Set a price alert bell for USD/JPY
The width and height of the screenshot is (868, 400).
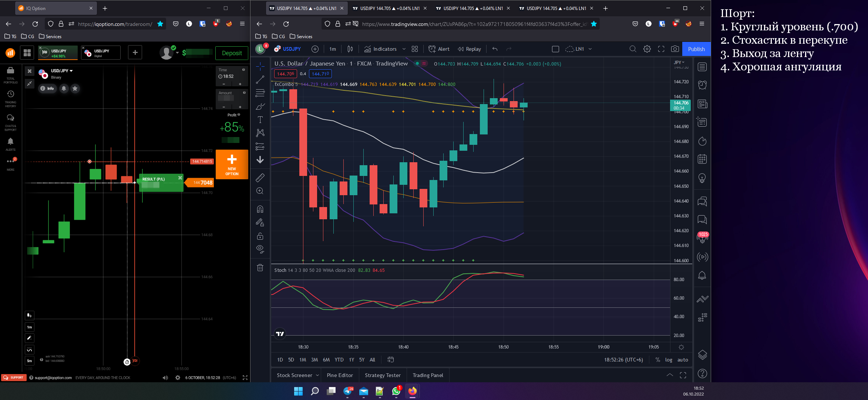point(64,89)
